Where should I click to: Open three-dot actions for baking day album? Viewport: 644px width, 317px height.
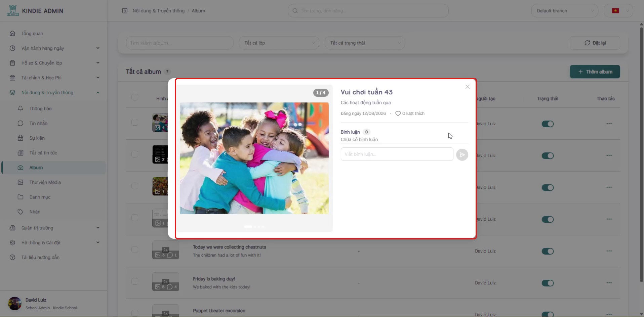609,283
